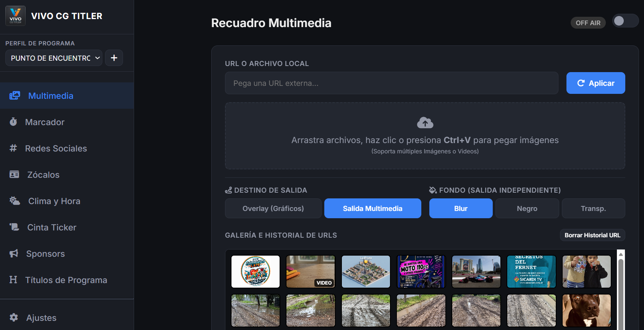Click the Ajustes gear icon

pos(14,317)
